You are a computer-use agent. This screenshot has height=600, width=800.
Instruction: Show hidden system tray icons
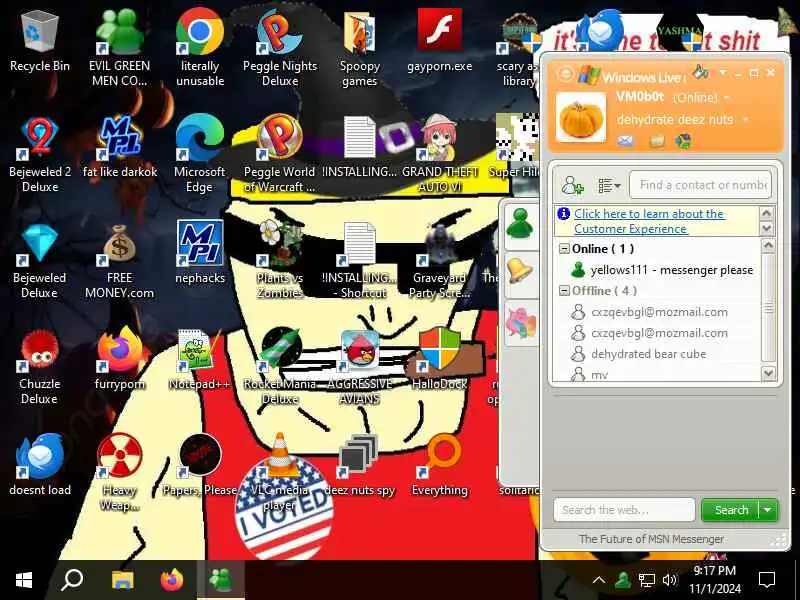[x=599, y=580]
